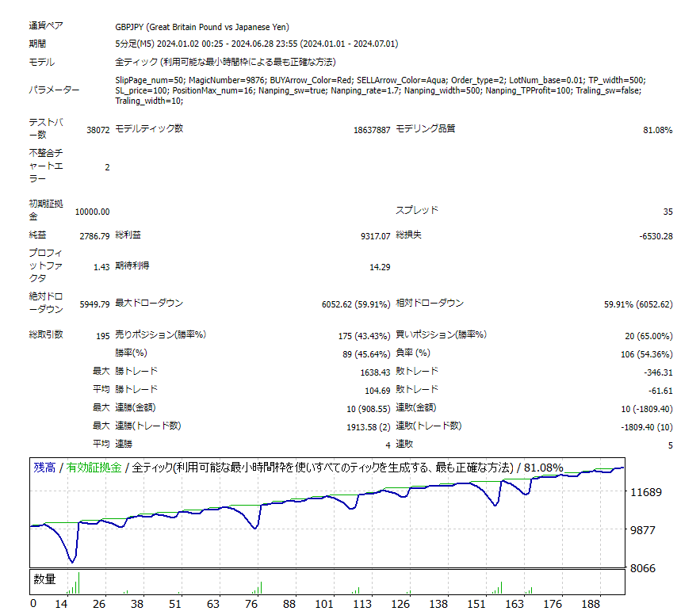Click the モデリング品質 label
Screen dimensions: 700x611
(425, 128)
